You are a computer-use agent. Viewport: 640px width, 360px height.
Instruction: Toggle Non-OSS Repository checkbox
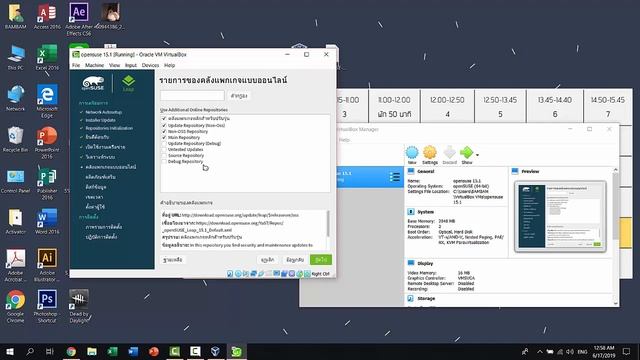click(x=164, y=131)
